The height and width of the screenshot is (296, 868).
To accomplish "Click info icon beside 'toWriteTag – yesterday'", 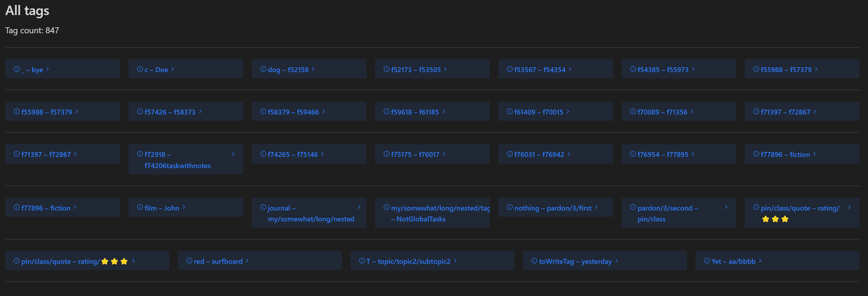I will (x=534, y=261).
